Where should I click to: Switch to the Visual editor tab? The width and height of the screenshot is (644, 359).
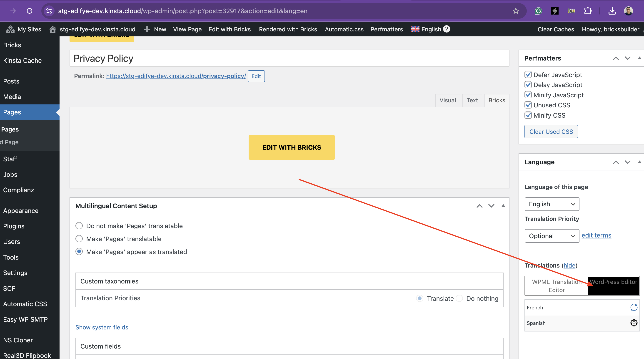click(447, 100)
